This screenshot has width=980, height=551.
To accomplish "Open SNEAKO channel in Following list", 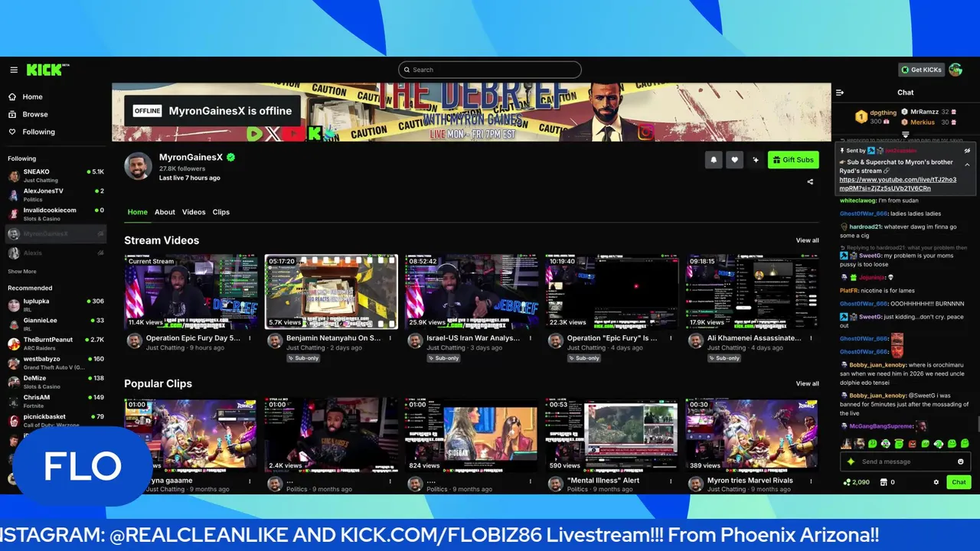I will [55, 175].
